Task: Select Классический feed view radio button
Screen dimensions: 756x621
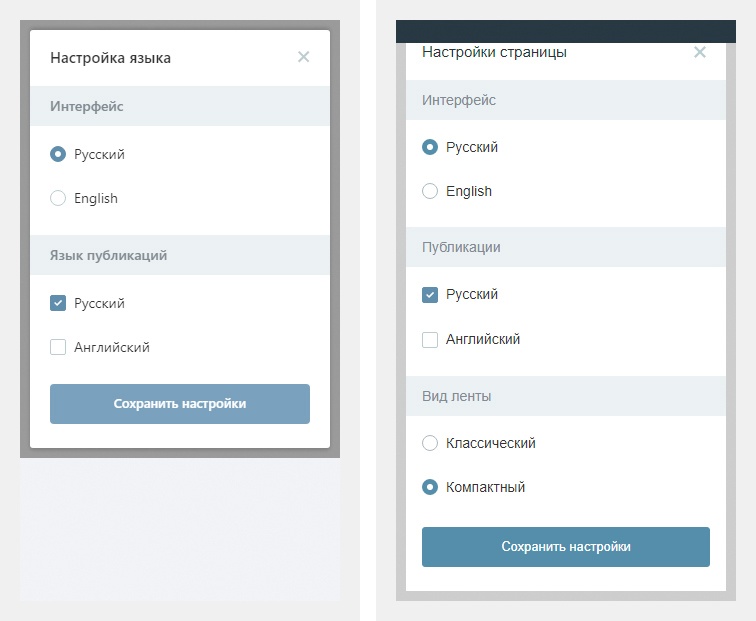Action: [x=430, y=443]
